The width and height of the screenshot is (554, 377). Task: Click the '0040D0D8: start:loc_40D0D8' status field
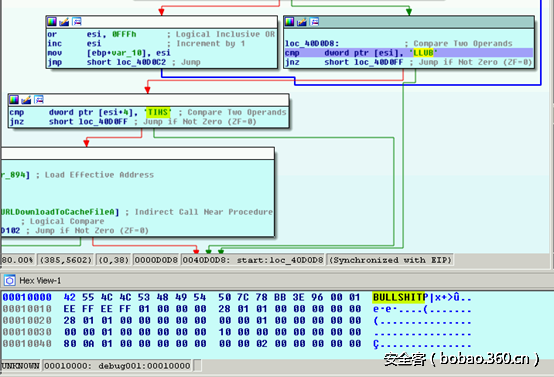(253, 260)
